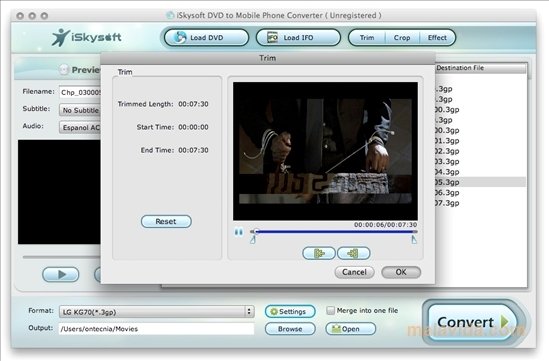Start conversion with the Convert button
Viewport: 549px width, 361px height.
[x=472, y=322]
